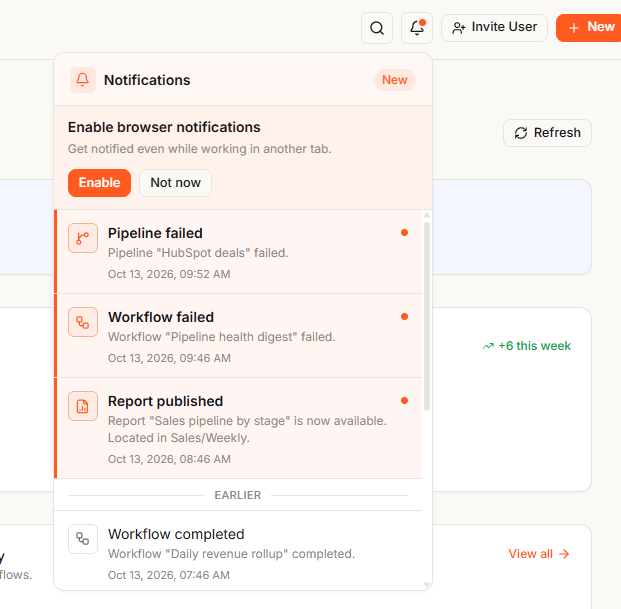Click the Enable browser notifications heading
This screenshot has height=609, width=621.
coord(164,128)
